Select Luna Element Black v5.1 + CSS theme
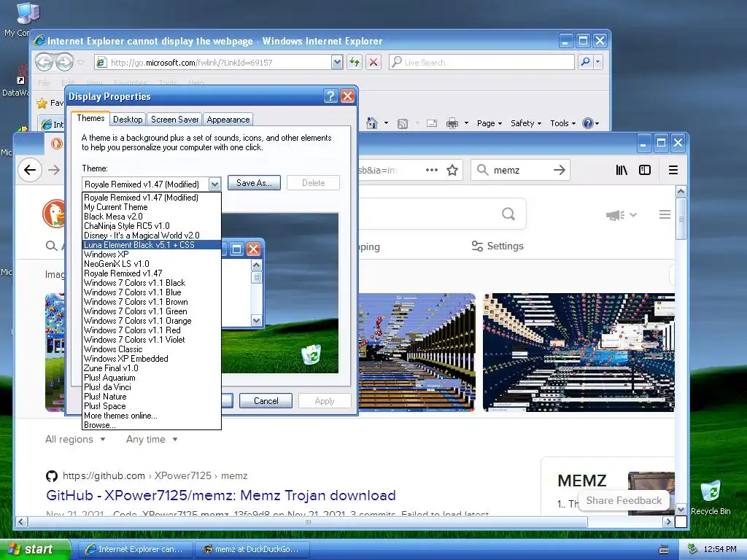The width and height of the screenshot is (747, 560). coord(152,245)
